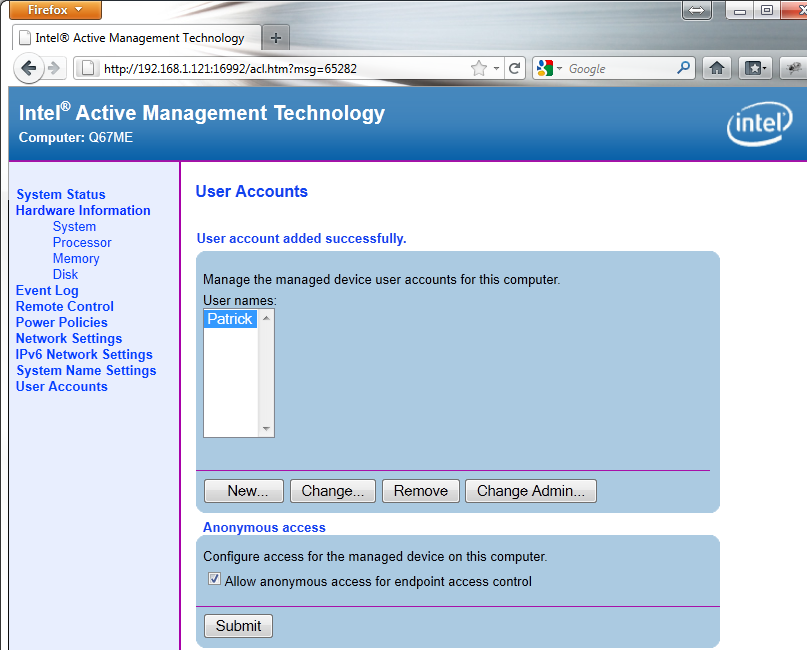Click the Google search engine icon

545,68
